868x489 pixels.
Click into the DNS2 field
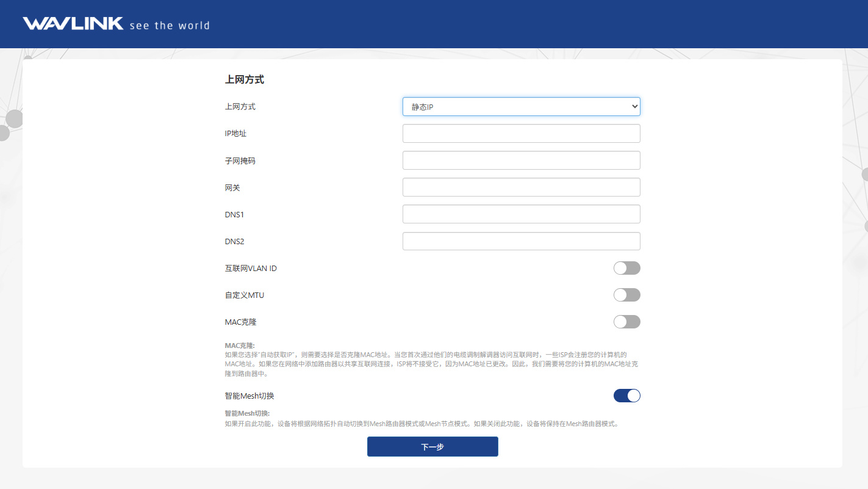pyautogui.click(x=521, y=241)
